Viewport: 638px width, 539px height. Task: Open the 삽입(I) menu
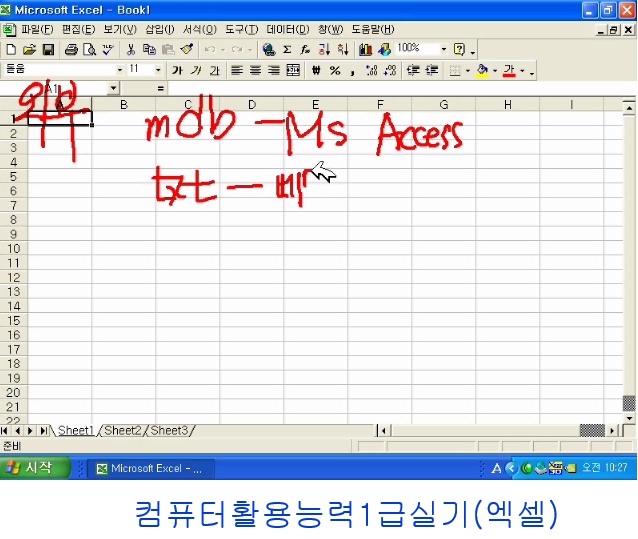click(x=160, y=29)
